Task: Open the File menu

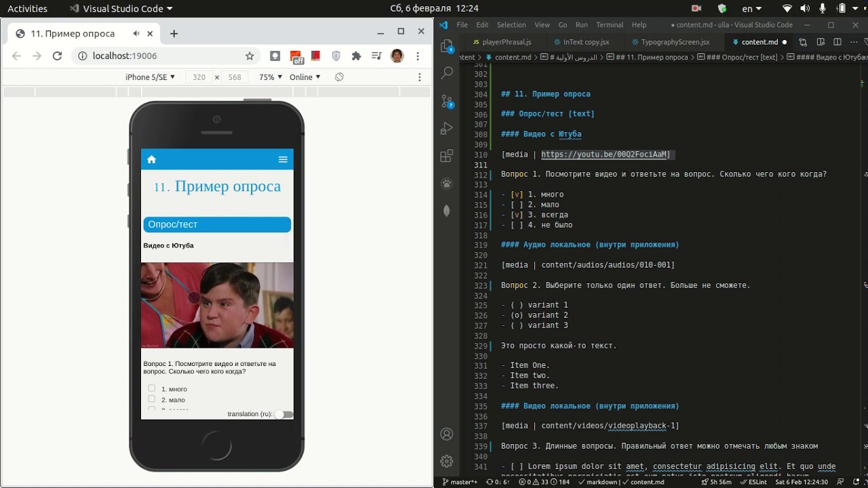Action: pyautogui.click(x=462, y=25)
